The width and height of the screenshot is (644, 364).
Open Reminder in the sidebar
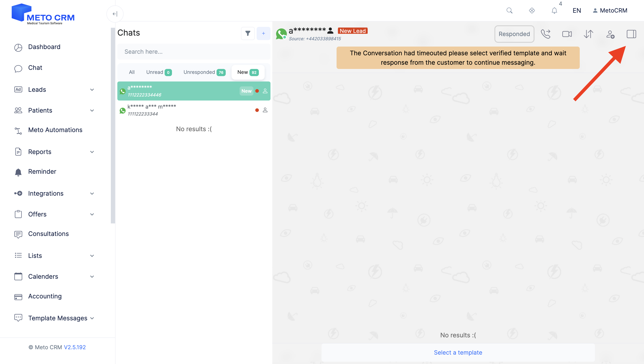pyautogui.click(x=42, y=171)
